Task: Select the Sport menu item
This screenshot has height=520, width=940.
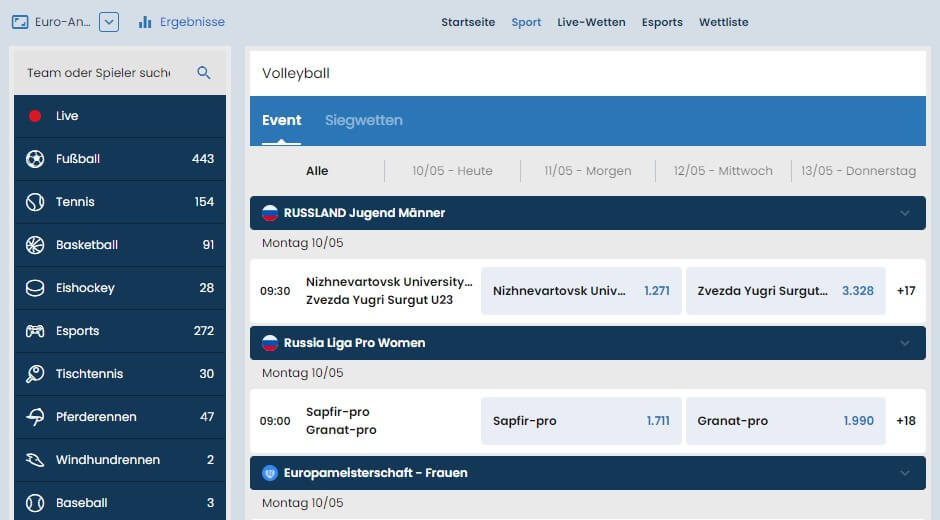Action: pyautogui.click(x=526, y=22)
